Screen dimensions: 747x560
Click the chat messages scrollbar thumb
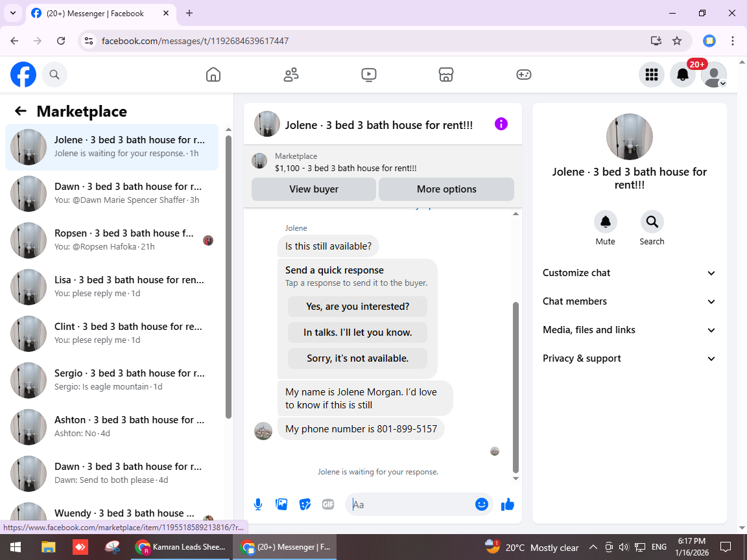click(516, 387)
